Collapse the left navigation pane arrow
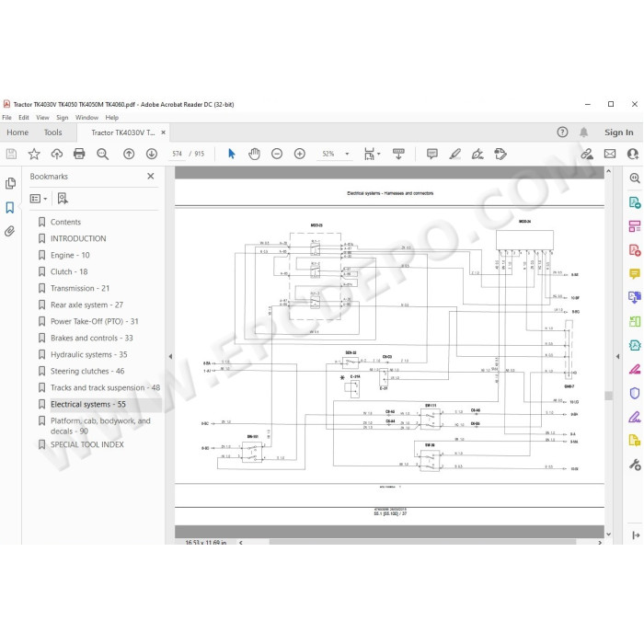Image resolution: width=644 pixels, height=644 pixels. coord(170,357)
